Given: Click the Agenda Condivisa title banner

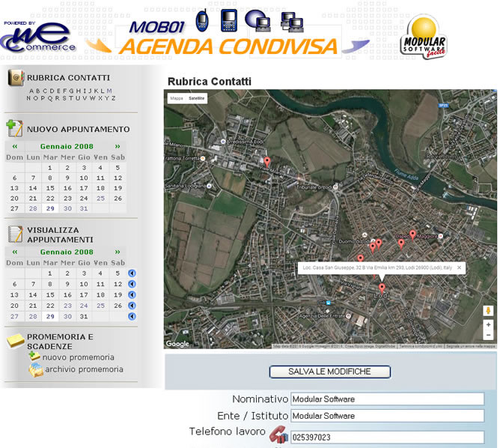Looking at the screenshot, I should point(228,46).
